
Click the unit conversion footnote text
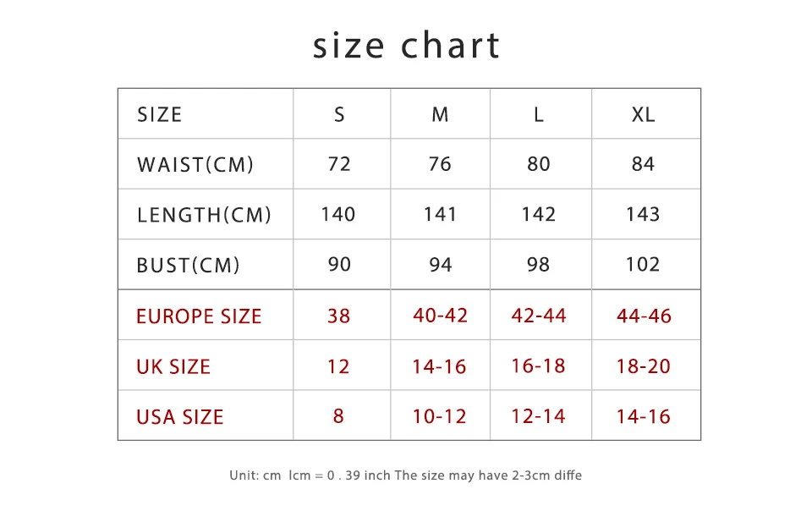[x=405, y=475]
